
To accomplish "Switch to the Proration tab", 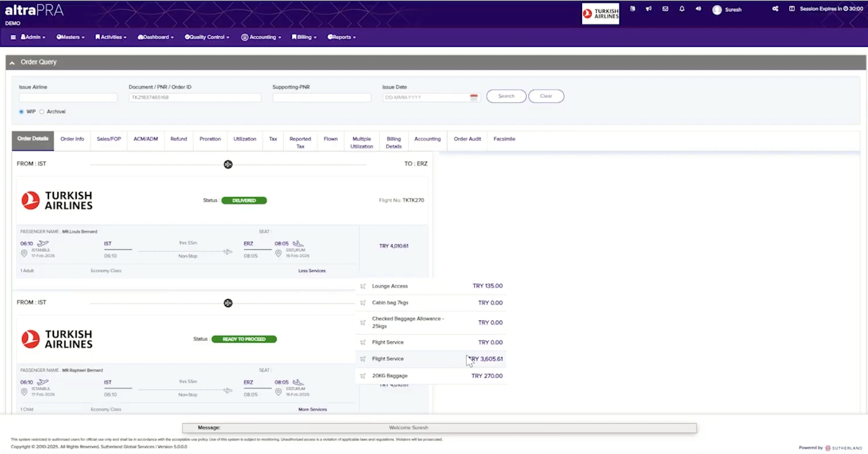I will click(210, 139).
